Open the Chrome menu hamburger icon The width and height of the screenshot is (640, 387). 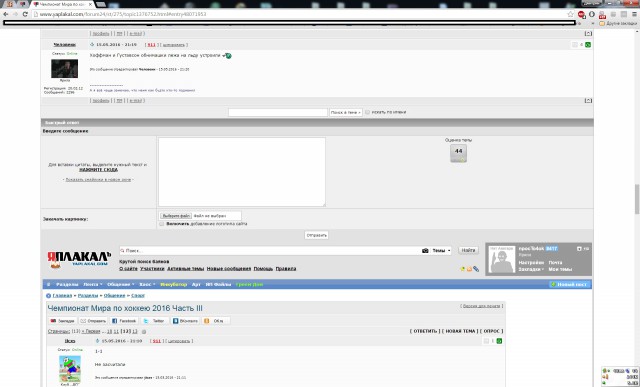[x=634, y=14]
